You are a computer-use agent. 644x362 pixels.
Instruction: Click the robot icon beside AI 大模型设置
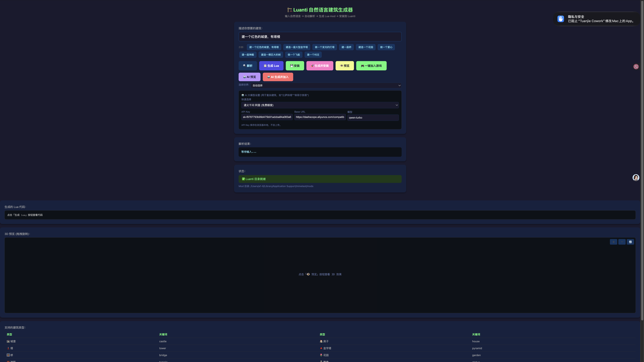pyautogui.click(x=243, y=95)
